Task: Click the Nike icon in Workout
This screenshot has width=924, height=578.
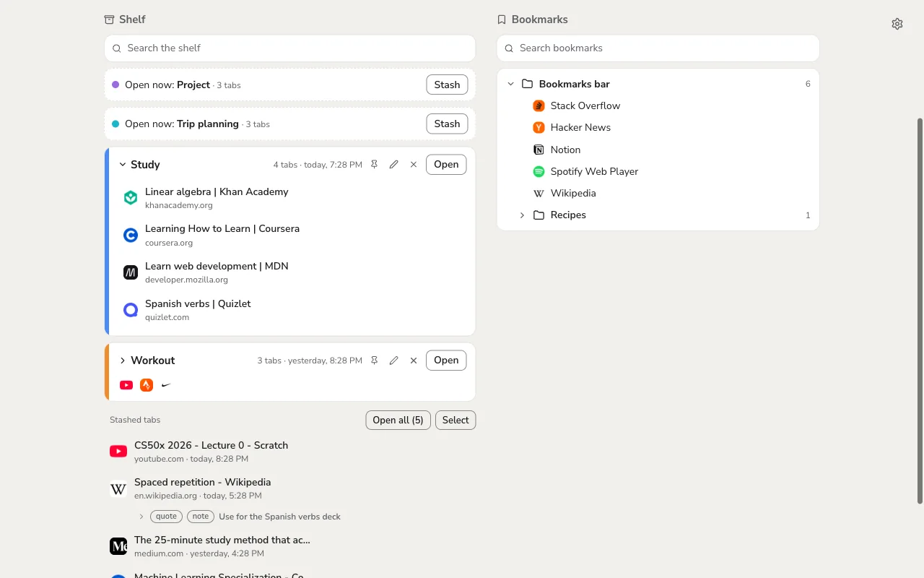Action: 167,385
